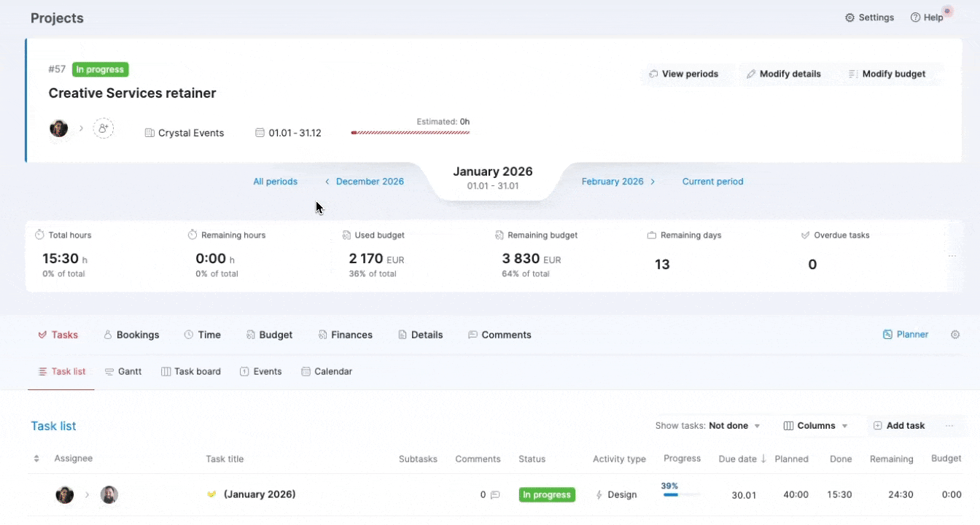Open Settings via the gear icon
Viewport: 980px width, 525px height.
click(x=849, y=17)
